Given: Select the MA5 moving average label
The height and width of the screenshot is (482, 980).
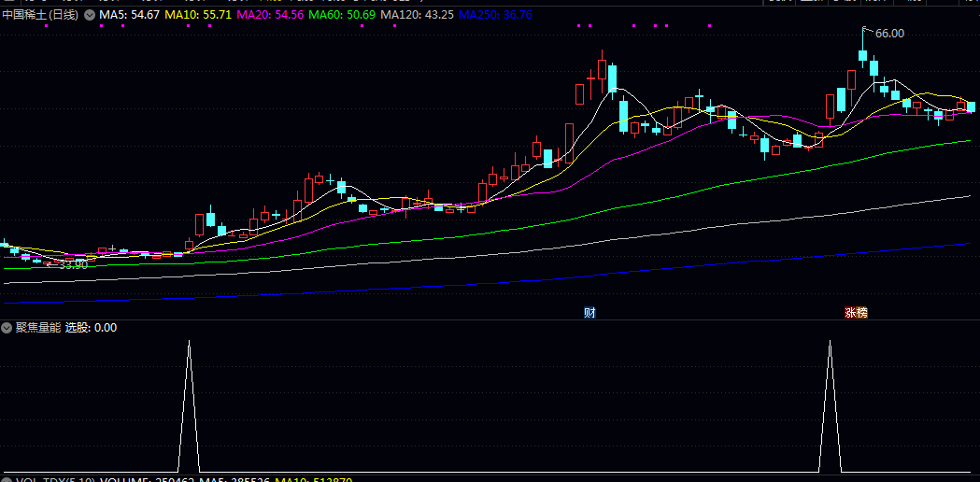Looking at the screenshot, I should point(130,16).
